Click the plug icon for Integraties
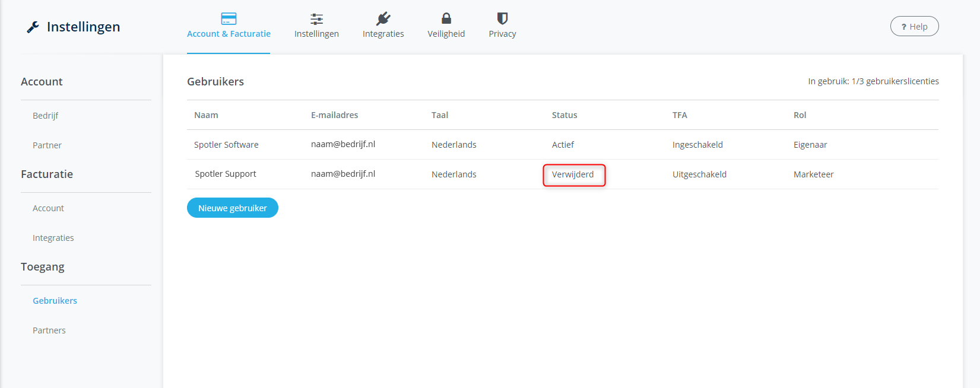The height and width of the screenshot is (388, 980). coord(383,18)
